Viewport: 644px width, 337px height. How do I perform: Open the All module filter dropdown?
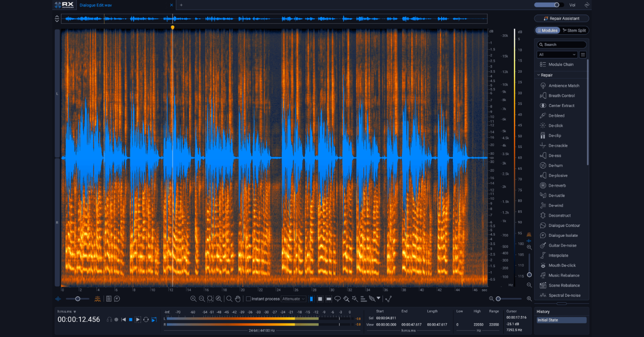click(557, 54)
